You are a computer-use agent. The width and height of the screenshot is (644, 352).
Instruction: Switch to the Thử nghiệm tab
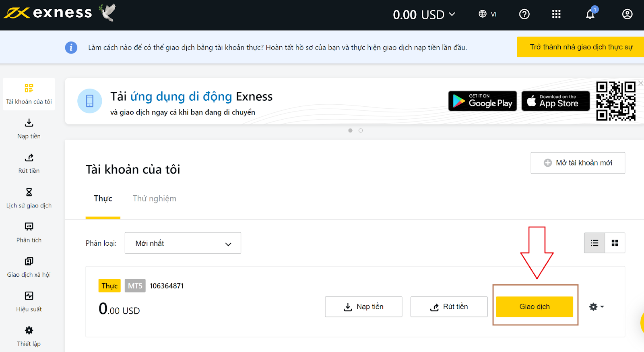click(155, 199)
